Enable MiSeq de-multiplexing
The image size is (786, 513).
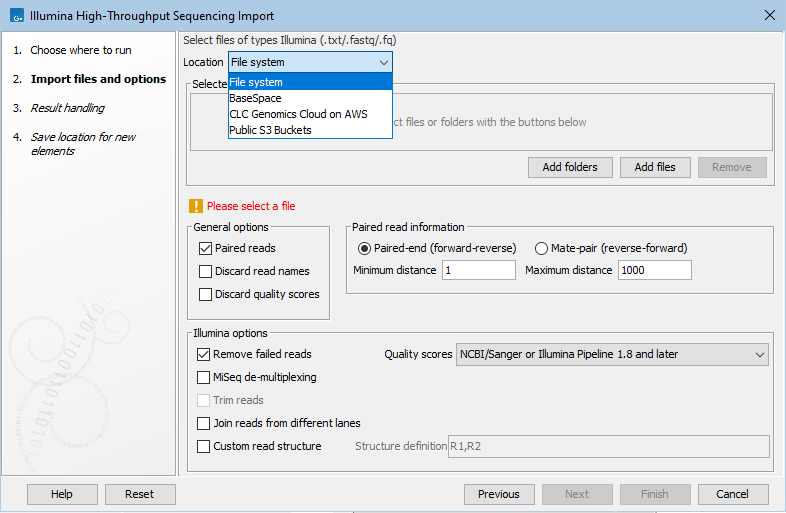click(x=204, y=377)
